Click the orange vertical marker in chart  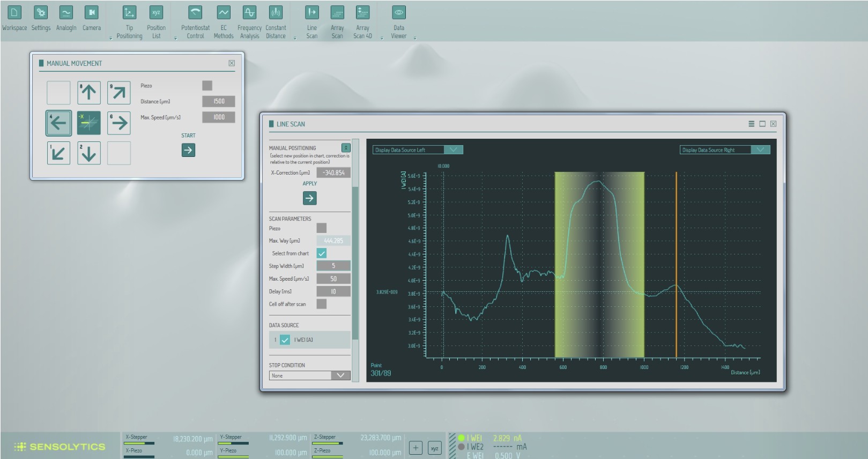[x=676, y=265]
